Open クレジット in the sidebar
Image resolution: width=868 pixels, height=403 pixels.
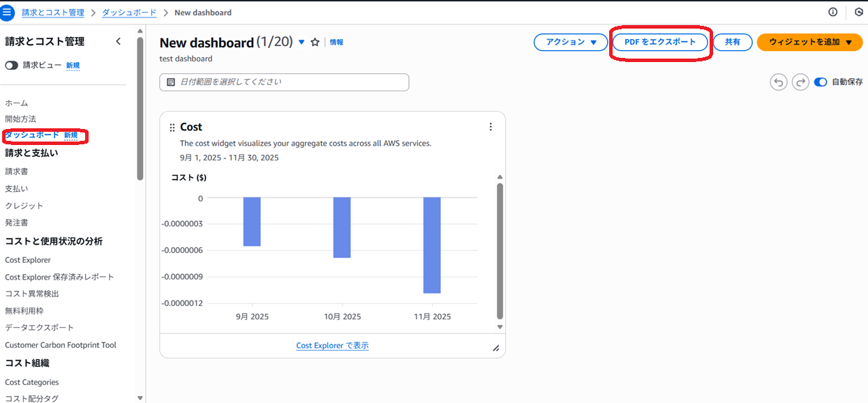pyautogui.click(x=24, y=206)
